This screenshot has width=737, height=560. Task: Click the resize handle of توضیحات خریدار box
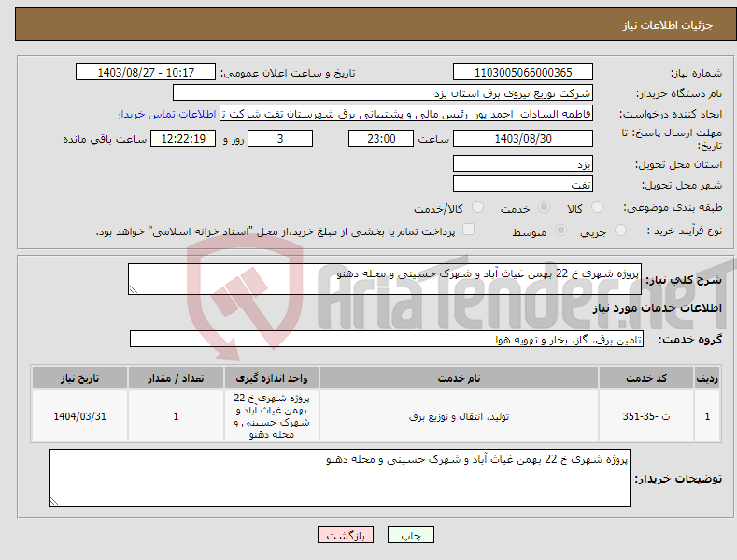(54, 501)
